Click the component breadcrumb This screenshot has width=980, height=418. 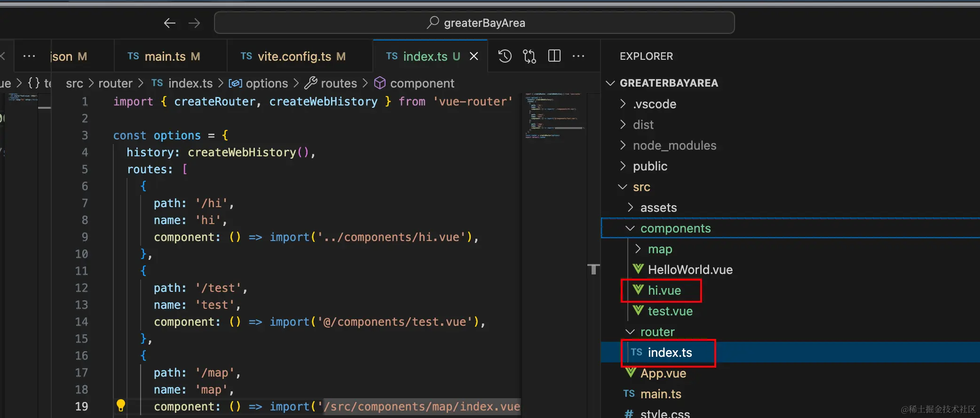click(x=414, y=83)
